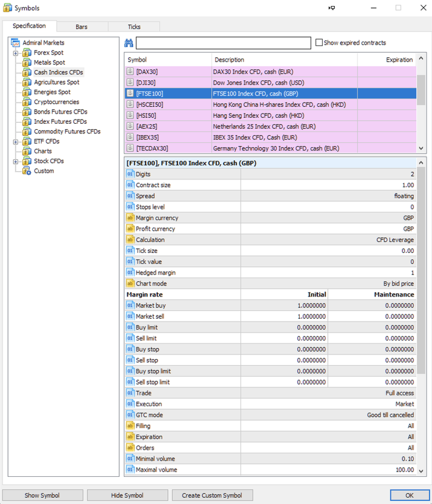
Task: Click the Show Symbol button
Action: [x=42, y=495]
